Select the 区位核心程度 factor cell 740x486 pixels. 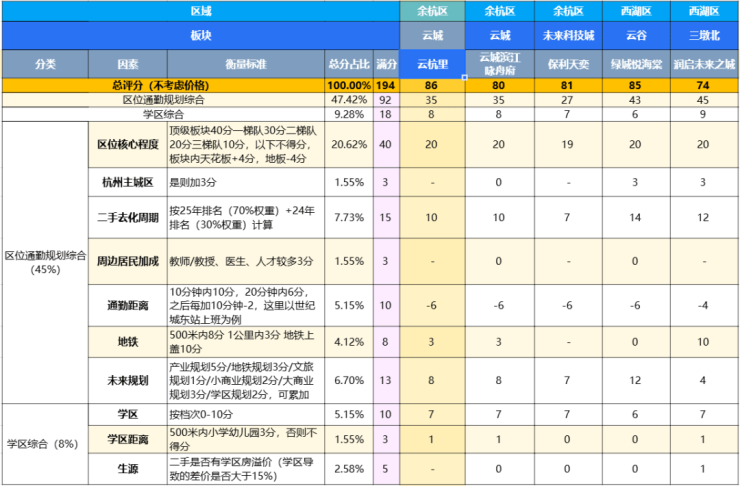[x=127, y=145]
